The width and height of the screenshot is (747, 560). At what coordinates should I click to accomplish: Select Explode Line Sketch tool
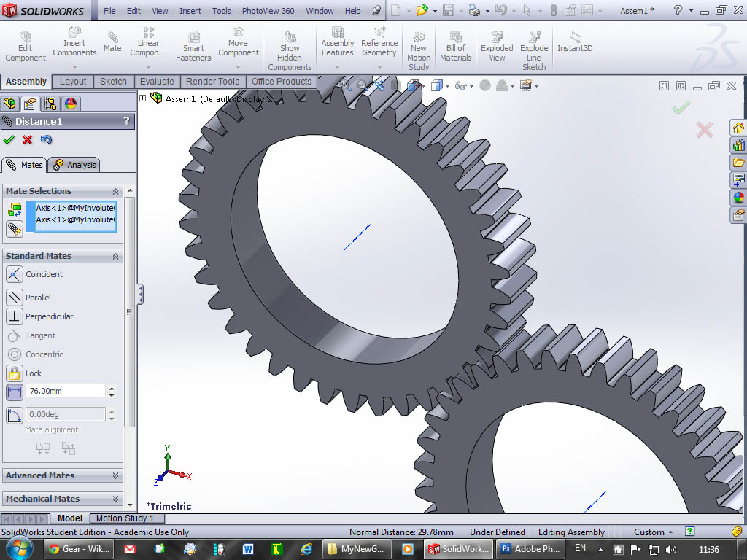tap(533, 50)
